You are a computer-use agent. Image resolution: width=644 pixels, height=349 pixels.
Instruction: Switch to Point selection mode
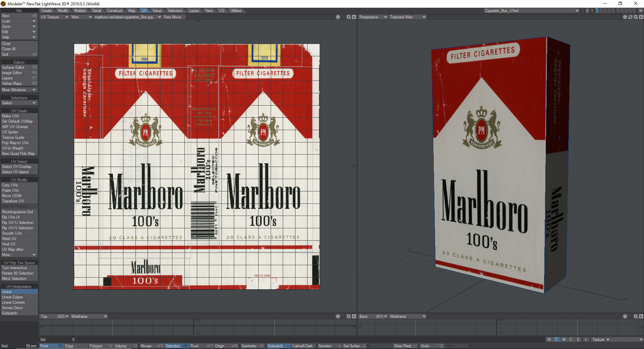pyautogui.click(x=51, y=346)
